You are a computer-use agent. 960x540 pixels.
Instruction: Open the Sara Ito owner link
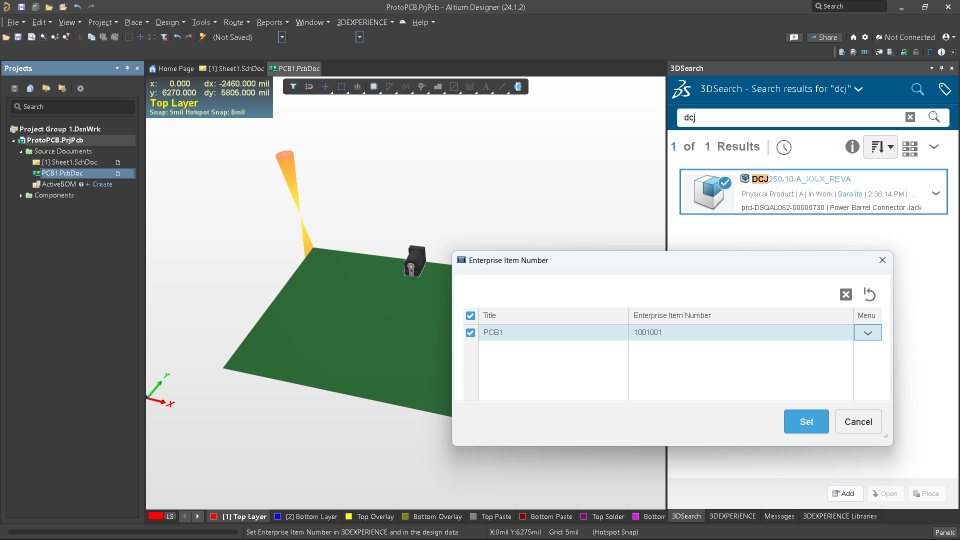849,194
